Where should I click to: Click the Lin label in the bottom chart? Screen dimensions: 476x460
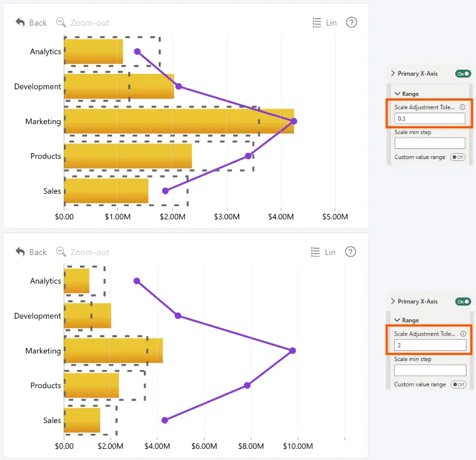pyautogui.click(x=330, y=252)
